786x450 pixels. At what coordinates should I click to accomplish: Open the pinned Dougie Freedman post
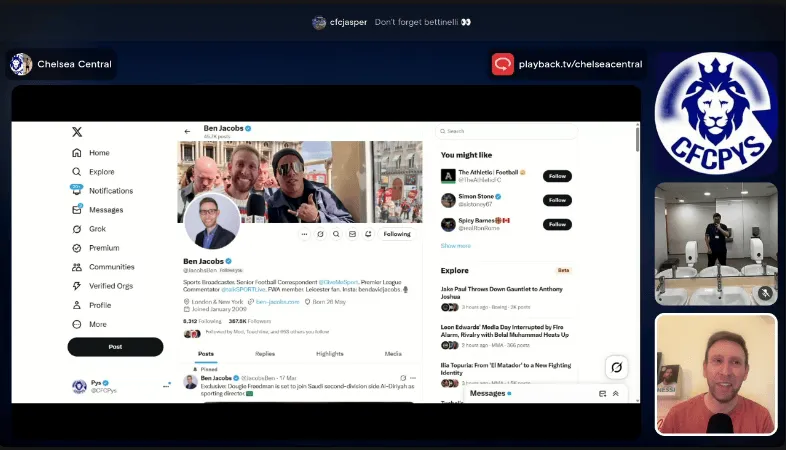307,390
